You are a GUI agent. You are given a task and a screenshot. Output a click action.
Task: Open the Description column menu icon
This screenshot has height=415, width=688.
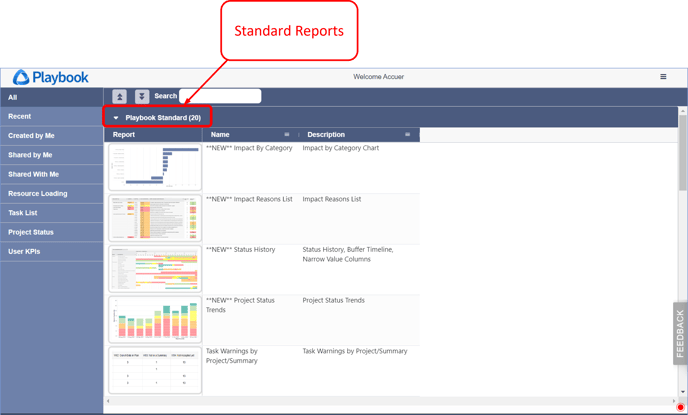point(407,134)
